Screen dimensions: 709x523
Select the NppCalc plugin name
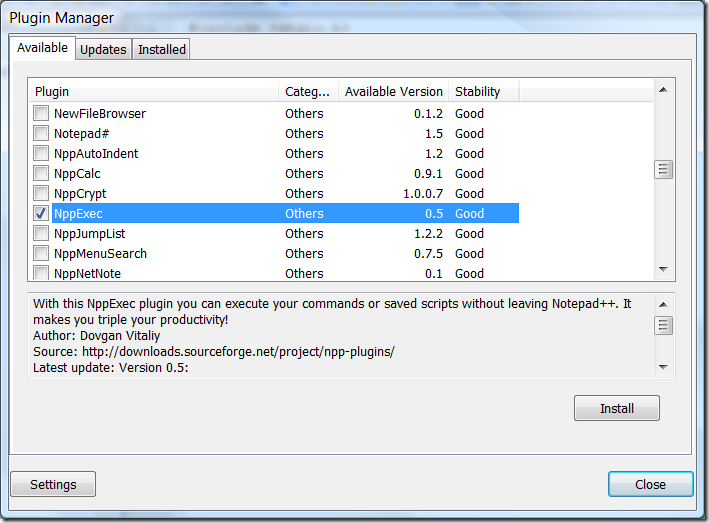point(77,173)
